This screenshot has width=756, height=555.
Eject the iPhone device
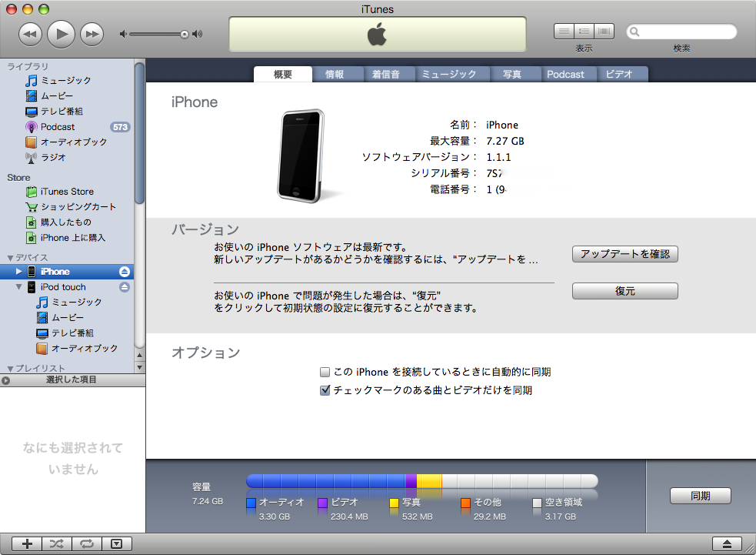click(x=125, y=272)
